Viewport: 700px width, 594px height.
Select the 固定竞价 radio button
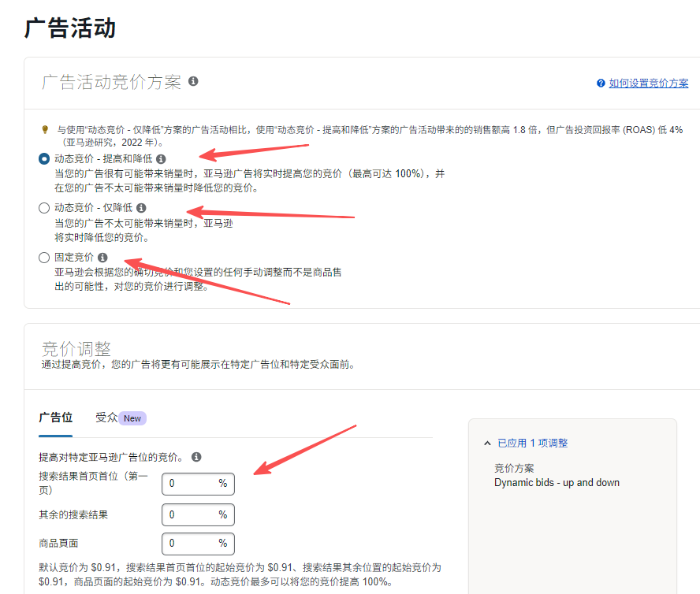[44, 258]
